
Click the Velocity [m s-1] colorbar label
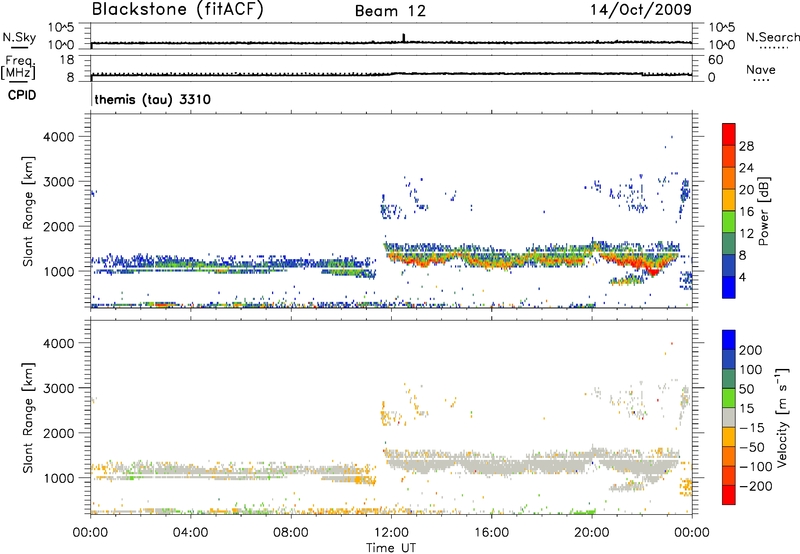782,418
